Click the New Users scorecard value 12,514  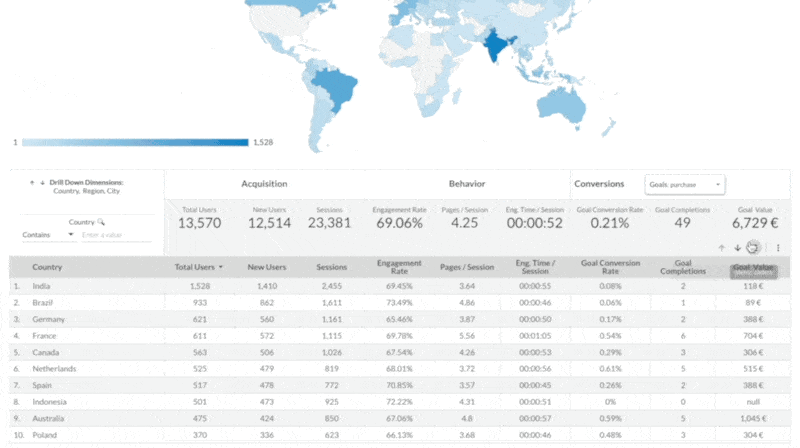point(269,223)
